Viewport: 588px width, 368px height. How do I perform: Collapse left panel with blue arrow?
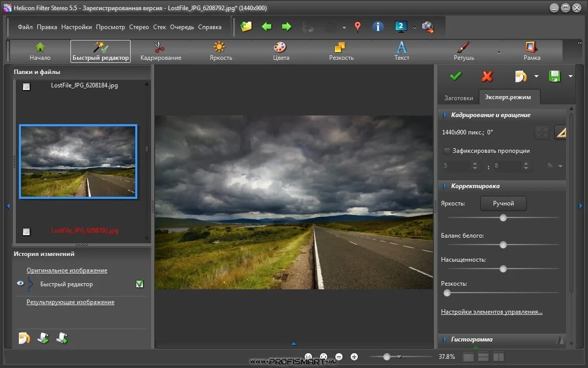pos(8,206)
